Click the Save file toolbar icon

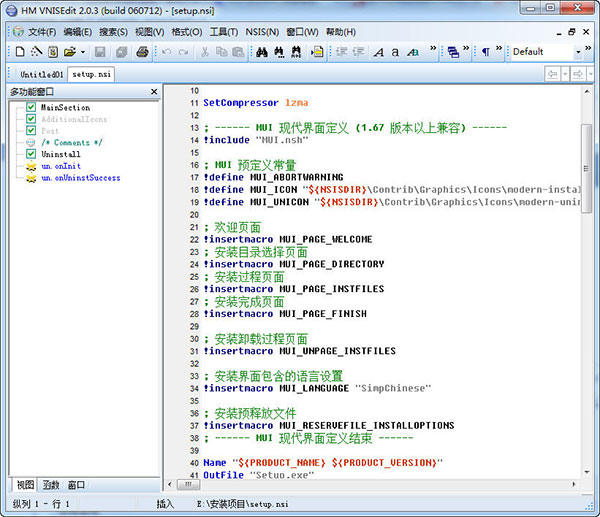(100, 51)
